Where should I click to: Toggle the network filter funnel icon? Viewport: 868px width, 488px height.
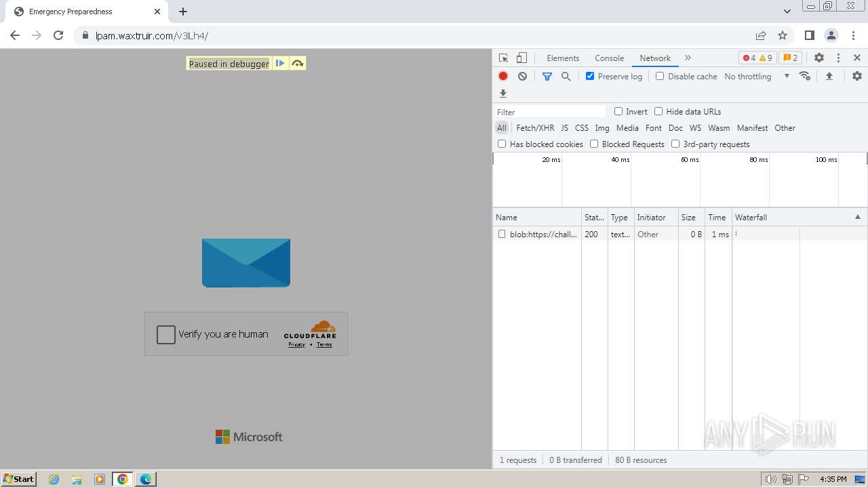click(x=547, y=77)
